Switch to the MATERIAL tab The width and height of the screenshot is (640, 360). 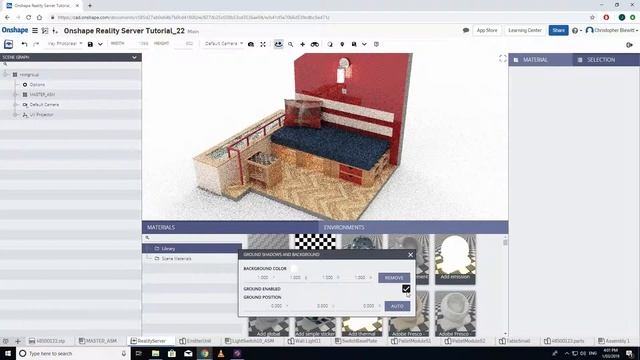(540, 60)
